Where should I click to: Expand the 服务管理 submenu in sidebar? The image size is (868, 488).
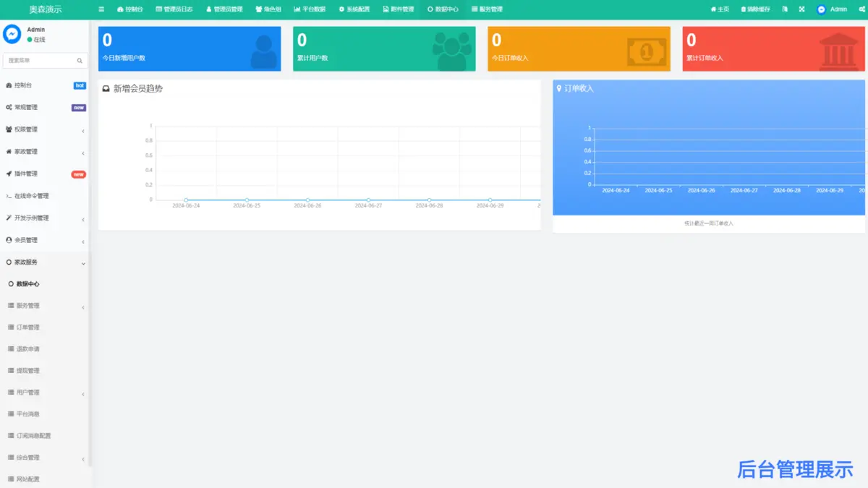[x=43, y=306]
